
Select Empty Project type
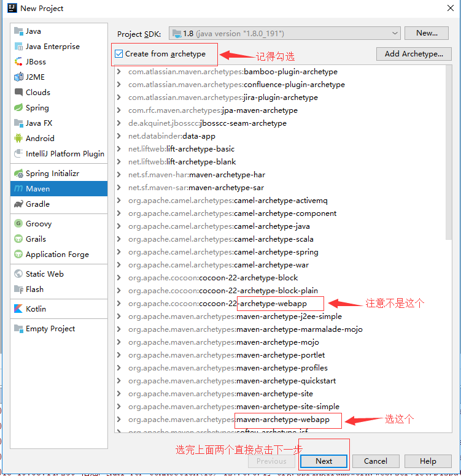tap(59, 328)
